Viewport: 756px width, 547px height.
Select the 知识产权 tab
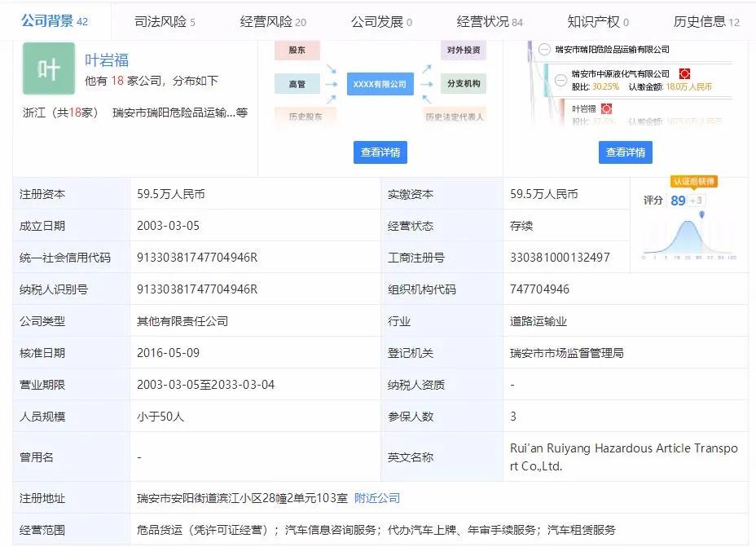598,22
